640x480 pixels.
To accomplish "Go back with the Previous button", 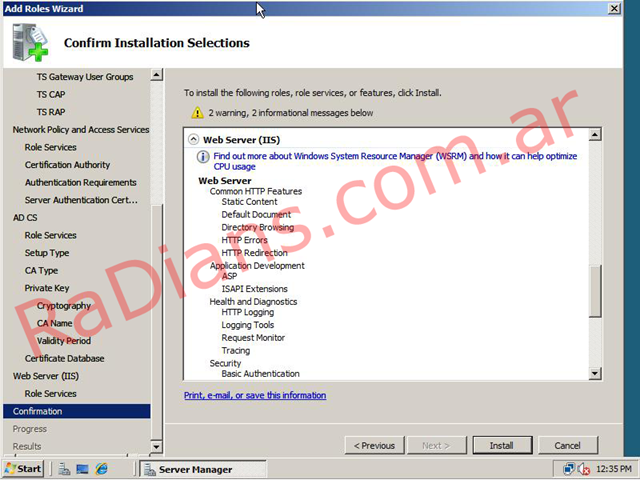I will [x=375, y=445].
